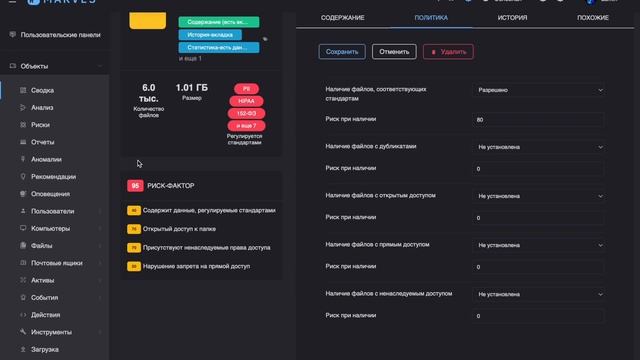Open Файлы via its document icon
The height and width of the screenshot is (360, 640).
click(23, 246)
